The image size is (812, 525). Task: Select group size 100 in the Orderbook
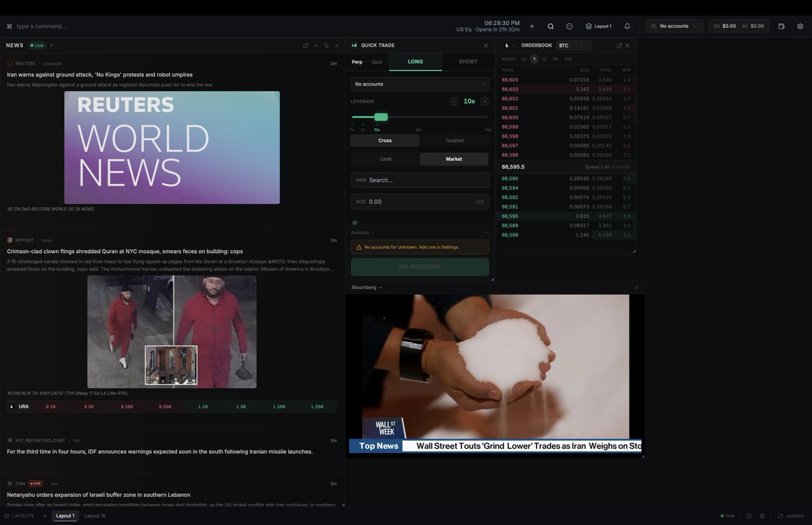point(568,59)
